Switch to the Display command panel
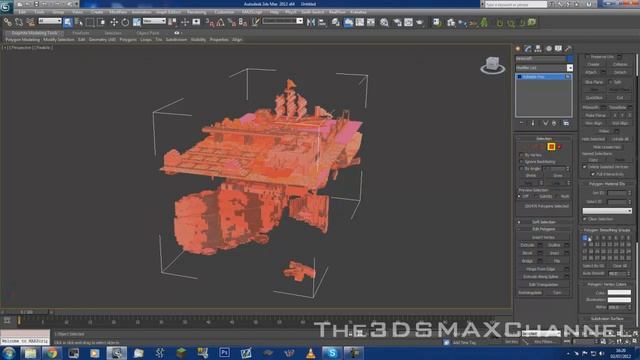Screen dimensions: 640x360 pos(558,49)
